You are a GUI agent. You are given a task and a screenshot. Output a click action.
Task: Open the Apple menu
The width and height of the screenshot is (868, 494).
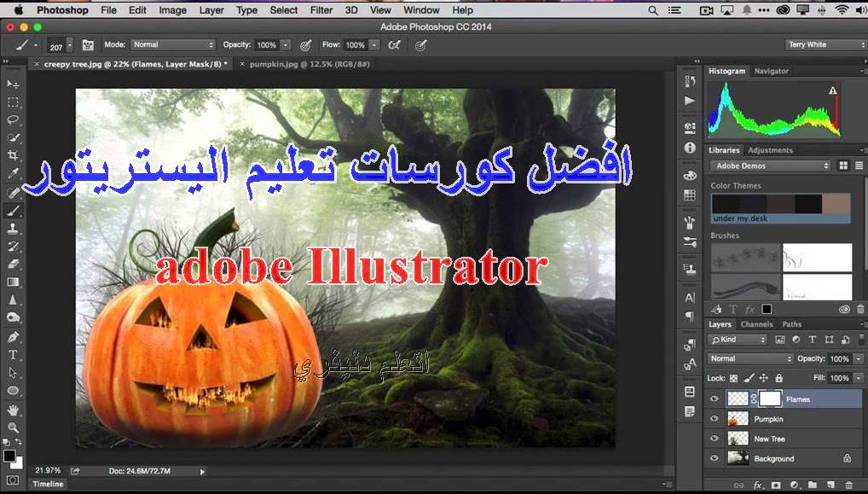18,10
